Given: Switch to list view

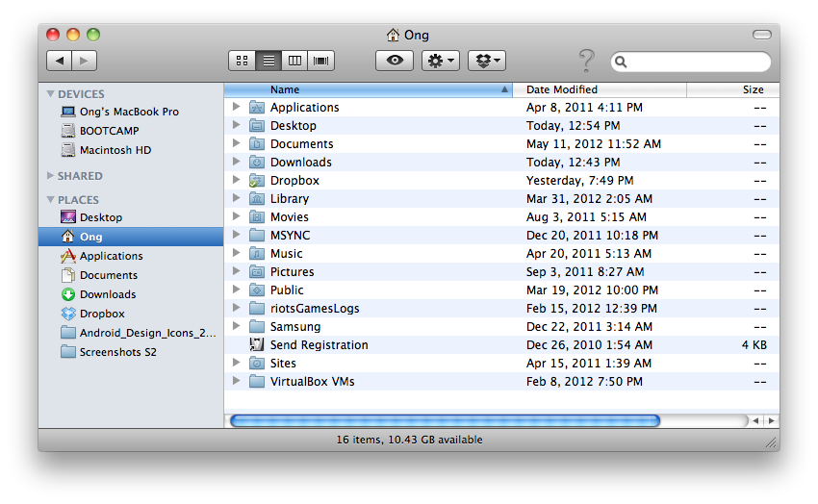Looking at the screenshot, I should [x=268, y=61].
